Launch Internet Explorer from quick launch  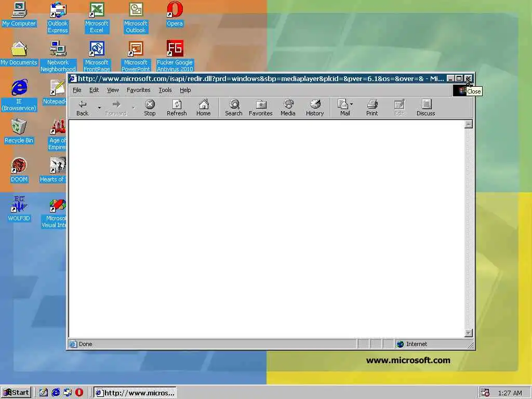56,393
